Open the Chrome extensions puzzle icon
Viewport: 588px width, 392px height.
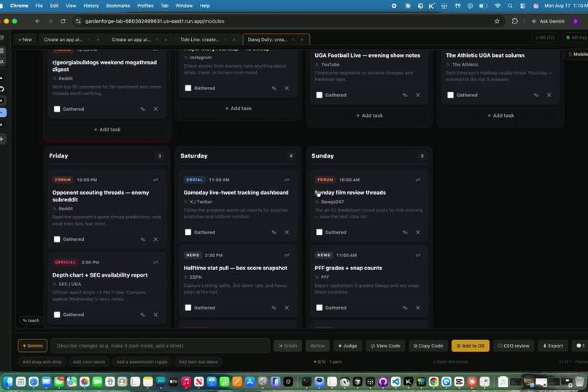(x=515, y=21)
